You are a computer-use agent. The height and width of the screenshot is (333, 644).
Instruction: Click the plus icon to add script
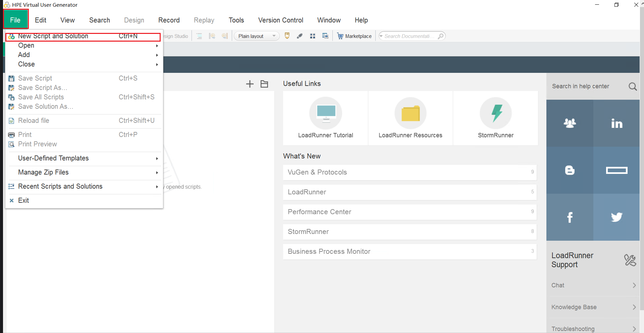(250, 84)
